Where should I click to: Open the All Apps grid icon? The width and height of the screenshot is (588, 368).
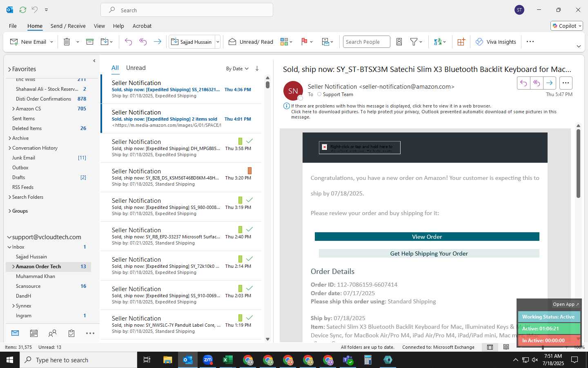click(x=461, y=42)
